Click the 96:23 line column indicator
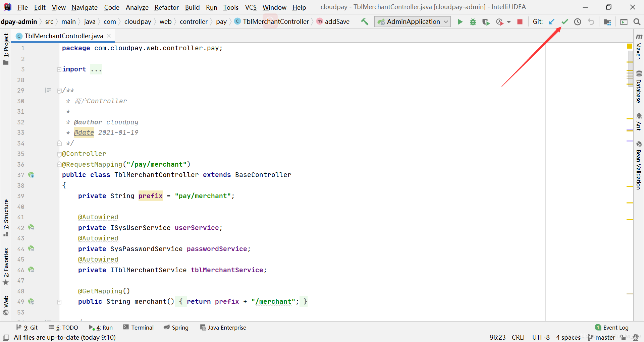Viewport: 644px width, 342px height. point(497,337)
